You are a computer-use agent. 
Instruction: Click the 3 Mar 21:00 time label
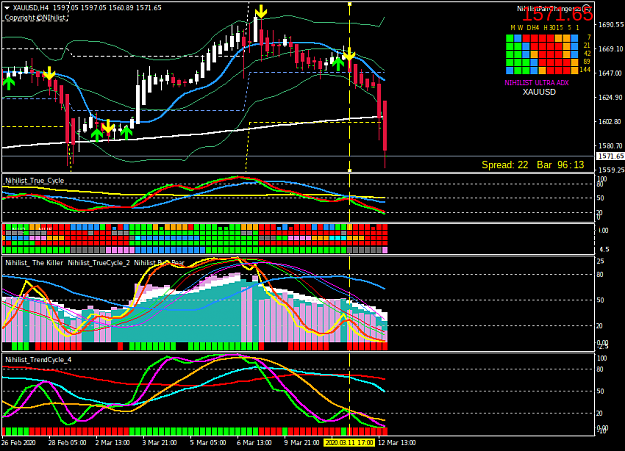(159, 443)
